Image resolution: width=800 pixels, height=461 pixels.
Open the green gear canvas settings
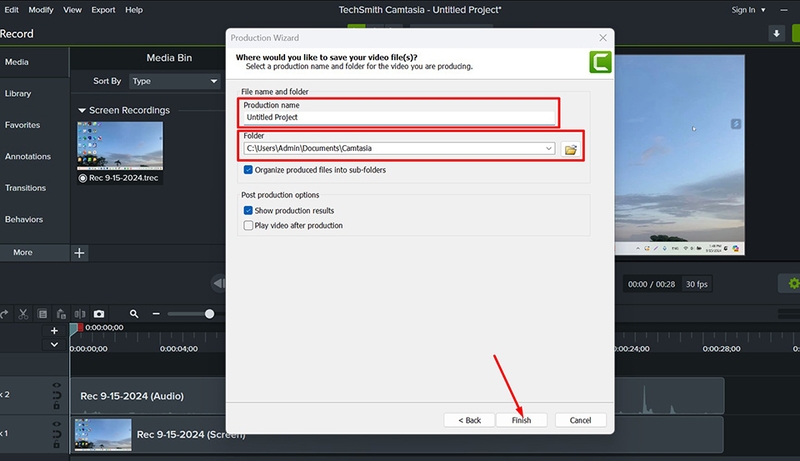(x=793, y=284)
